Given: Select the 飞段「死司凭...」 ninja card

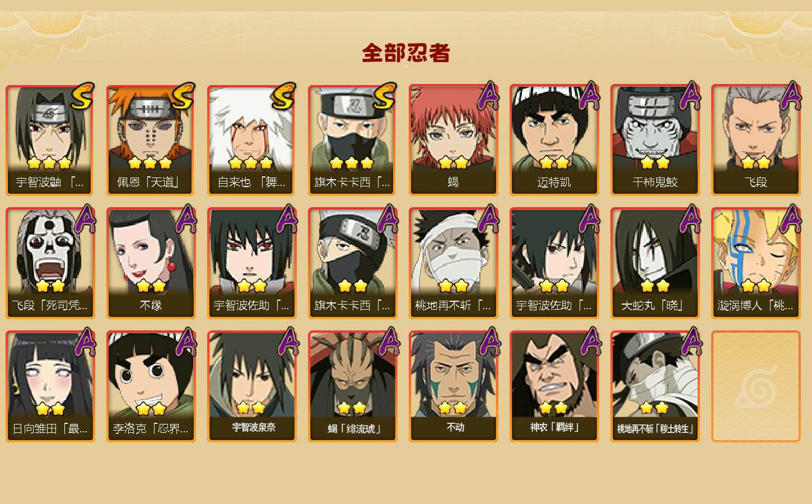Looking at the screenshot, I should point(50,263).
